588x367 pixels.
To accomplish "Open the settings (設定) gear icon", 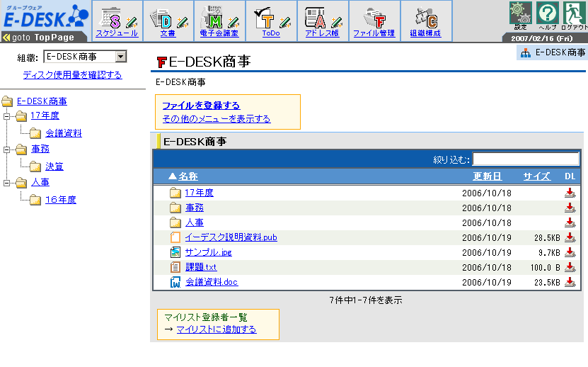I will tap(521, 13).
